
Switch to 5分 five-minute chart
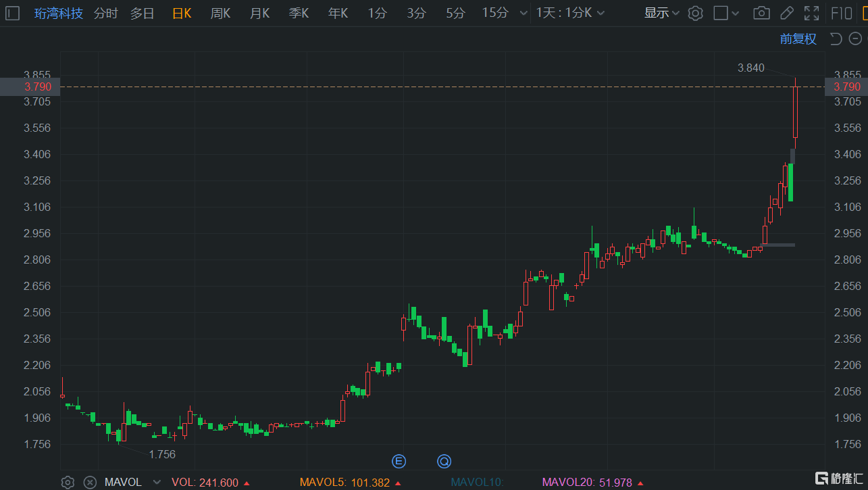pyautogui.click(x=456, y=13)
